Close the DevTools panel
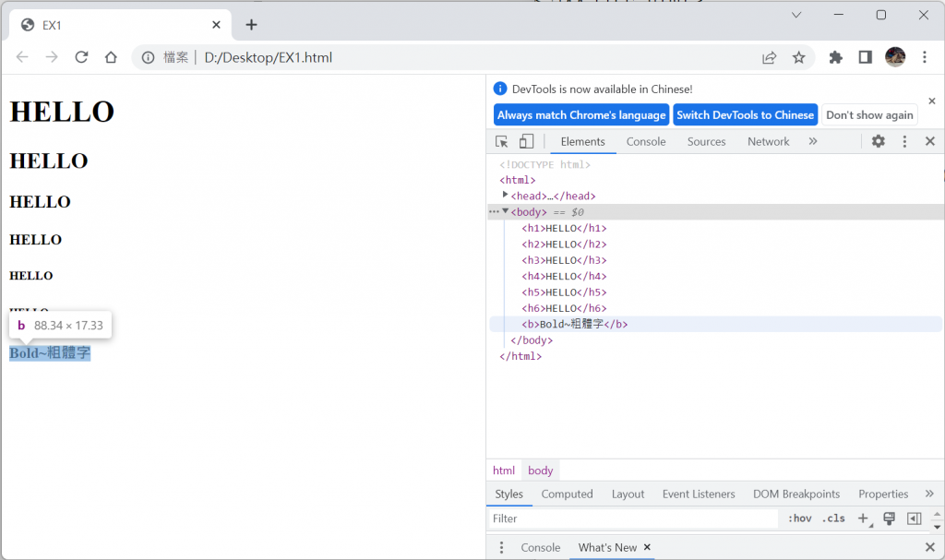945x560 pixels. click(930, 141)
